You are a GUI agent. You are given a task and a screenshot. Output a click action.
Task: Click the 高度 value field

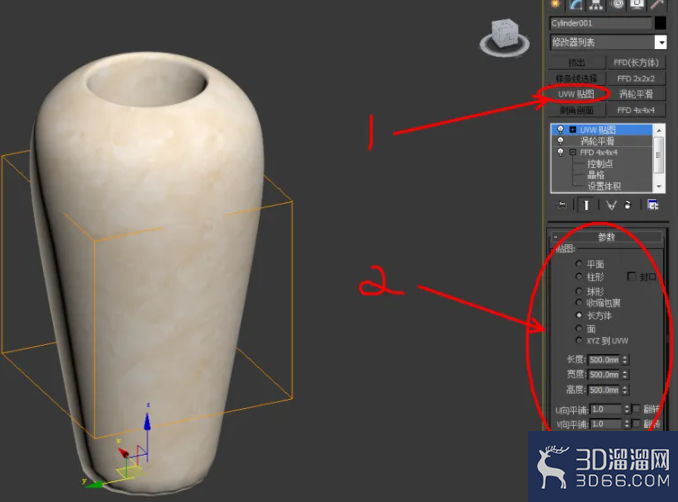[x=604, y=390]
